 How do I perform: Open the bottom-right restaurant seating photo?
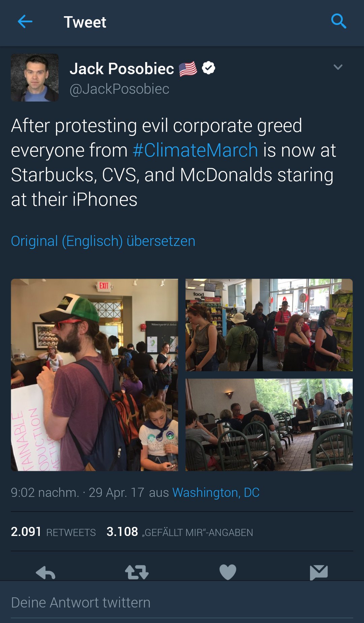(269, 425)
